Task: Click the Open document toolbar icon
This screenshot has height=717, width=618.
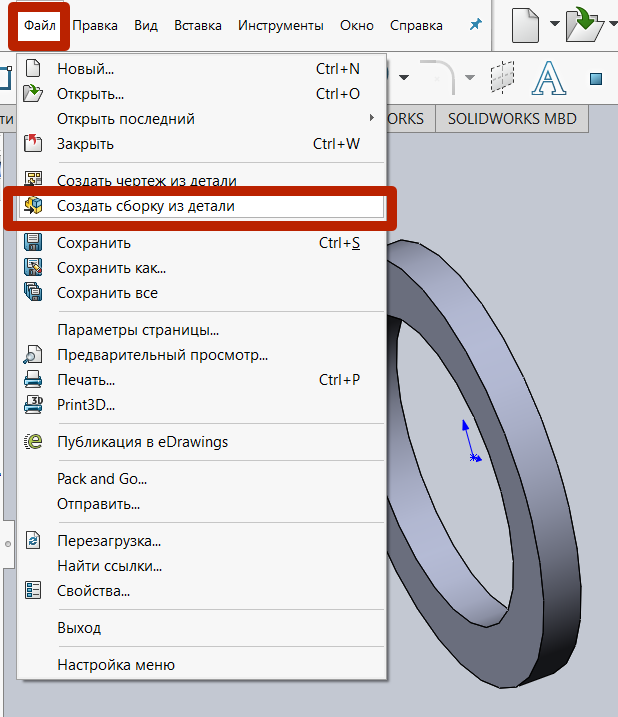Action: point(583,25)
